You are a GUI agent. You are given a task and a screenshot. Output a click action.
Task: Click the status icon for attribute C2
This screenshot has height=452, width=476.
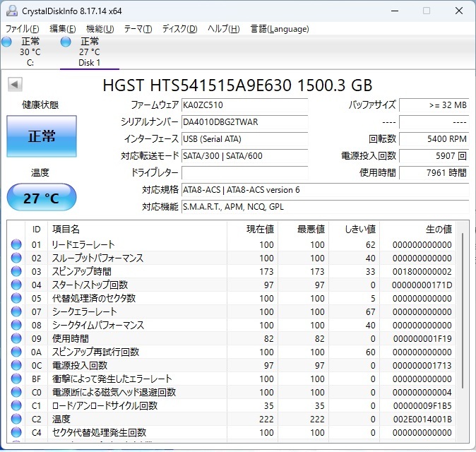click(16, 419)
